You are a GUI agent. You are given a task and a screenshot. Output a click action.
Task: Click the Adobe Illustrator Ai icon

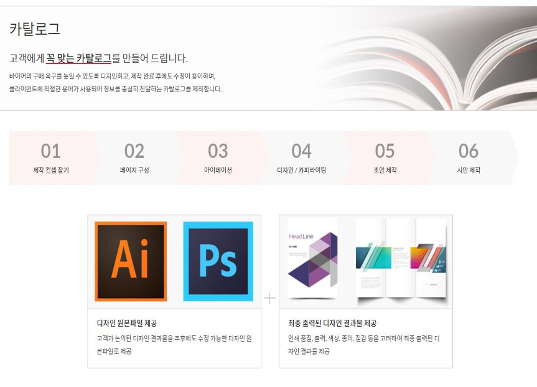[x=131, y=261]
